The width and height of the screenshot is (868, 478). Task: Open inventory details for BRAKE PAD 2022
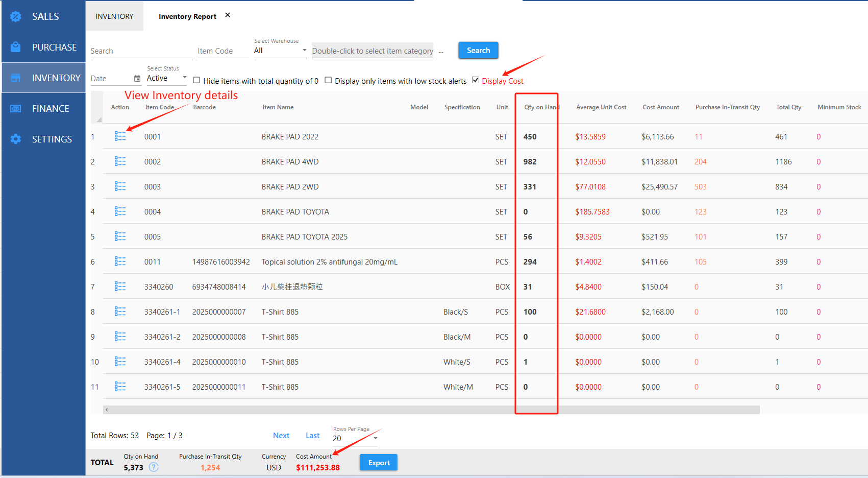[120, 136]
